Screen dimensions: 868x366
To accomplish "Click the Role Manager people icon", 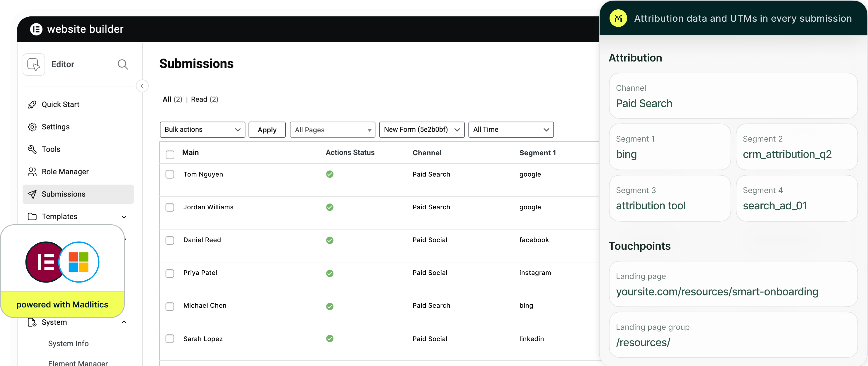I will tap(32, 172).
